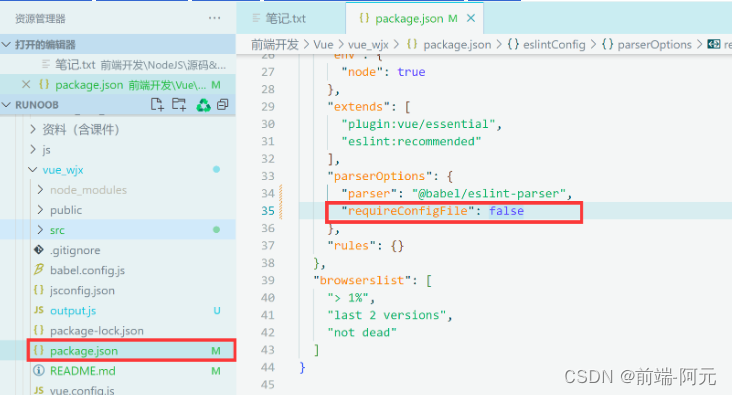The height and width of the screenshot is (395, 732).
Task: Click the "requireConfigFile" key in the editor
Action: [x=408, y=211]
